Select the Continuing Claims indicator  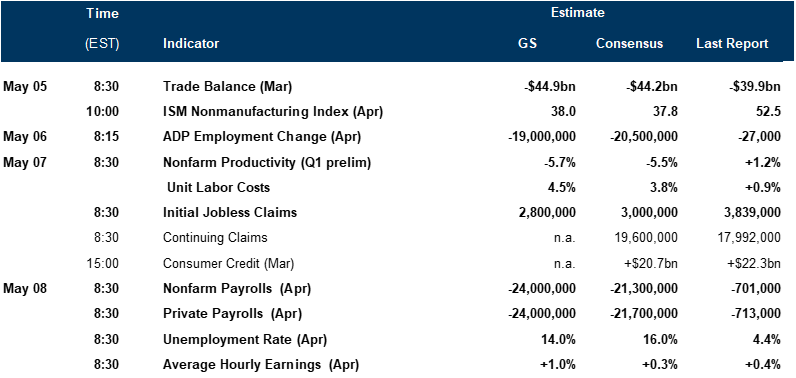pos(215,238)
